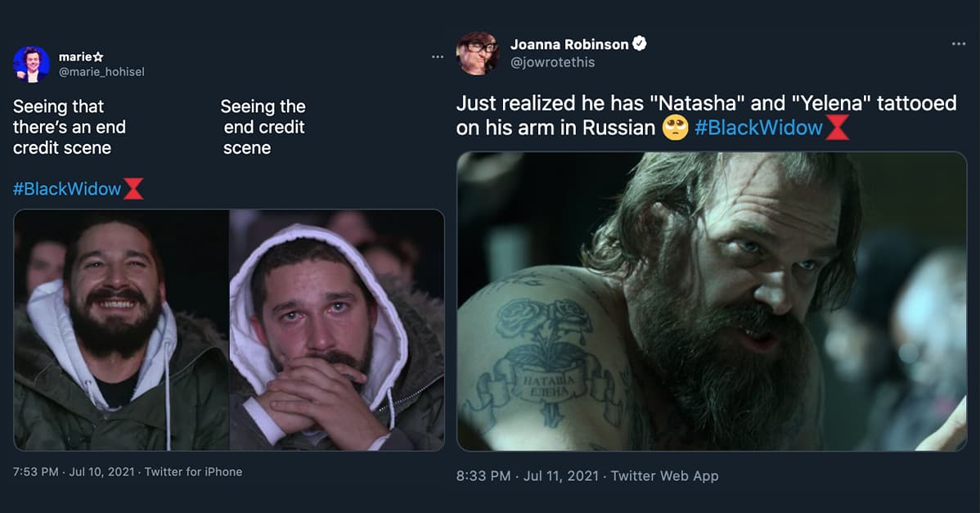Open the crying man in white hoodie photo
This screenshot has height=513, width=980.
coord(336,330)
